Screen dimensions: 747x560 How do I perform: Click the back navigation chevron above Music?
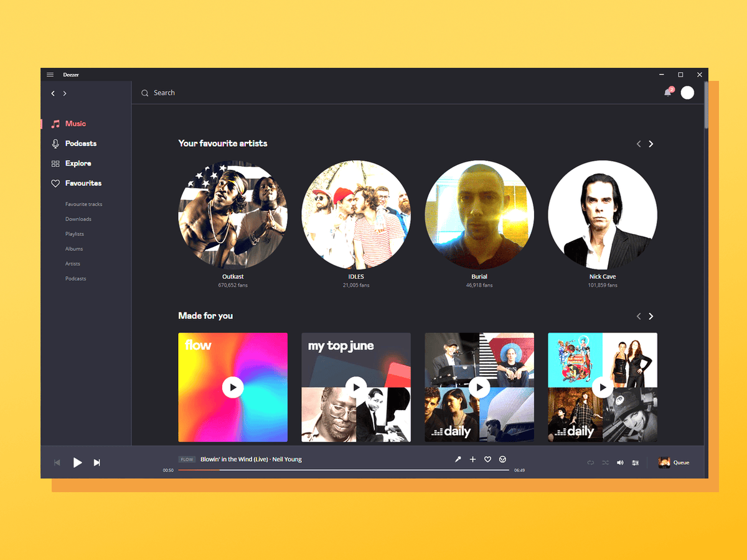pyautogui.click(x=53, y=93)
